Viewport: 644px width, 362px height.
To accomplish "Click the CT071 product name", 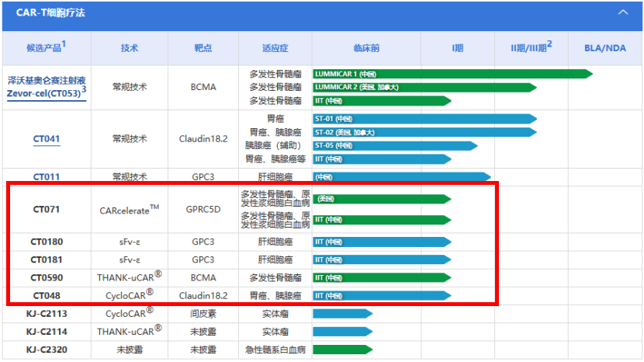I will [x=47, y=209].
